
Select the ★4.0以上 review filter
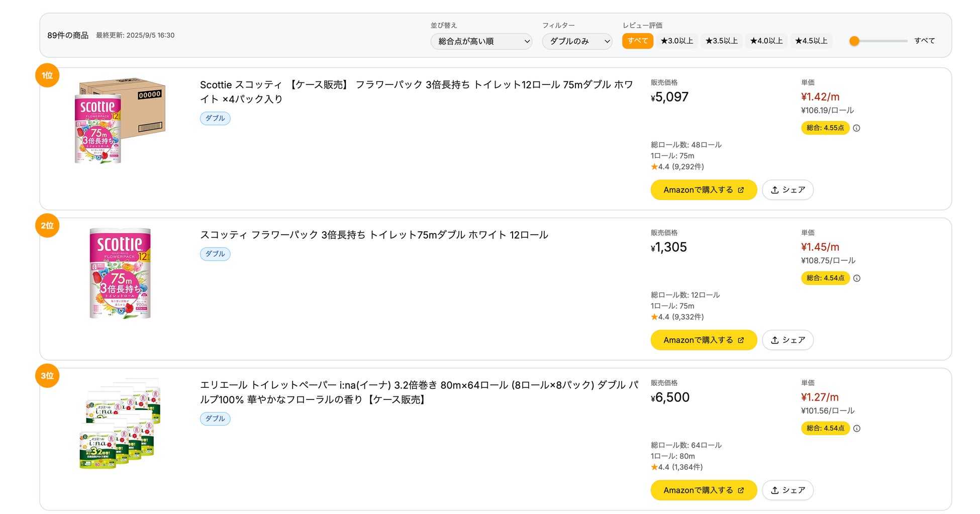pos(766,41)
